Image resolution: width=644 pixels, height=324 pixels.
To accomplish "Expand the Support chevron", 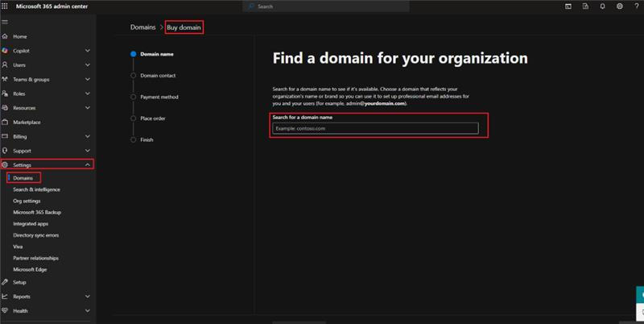I will [x=88, y=151].
